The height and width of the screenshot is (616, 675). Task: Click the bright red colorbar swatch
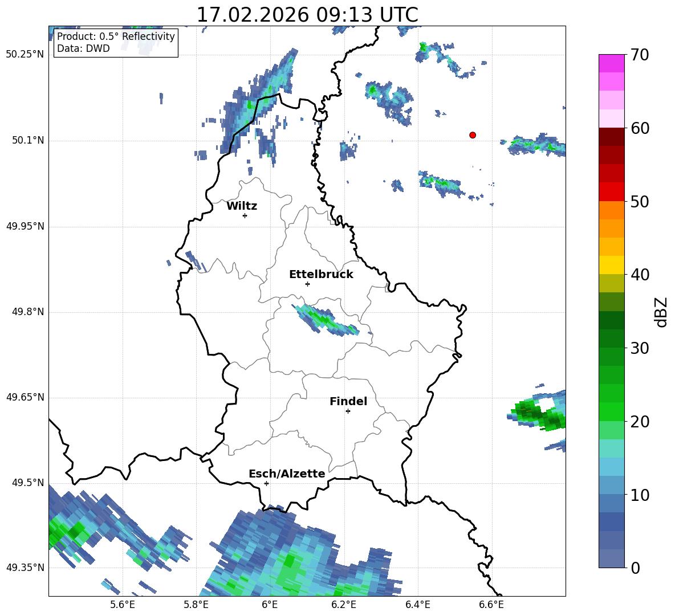point(612,192)
